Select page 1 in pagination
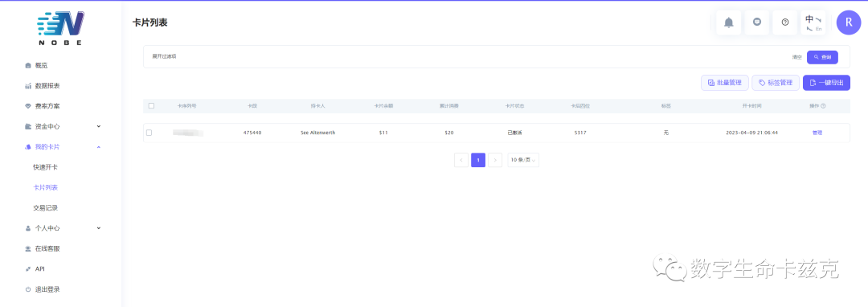Screen dimensions: 868x307 (478, 160)
